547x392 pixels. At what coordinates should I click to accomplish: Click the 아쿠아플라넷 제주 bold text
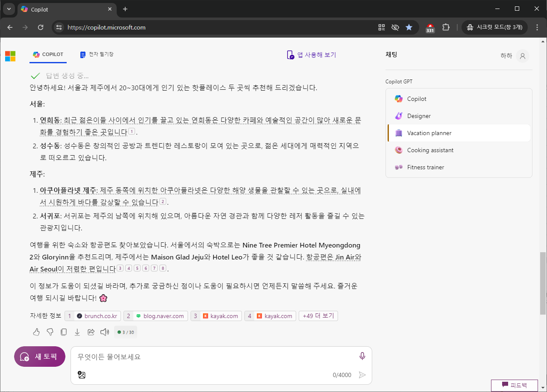[68, 190]
